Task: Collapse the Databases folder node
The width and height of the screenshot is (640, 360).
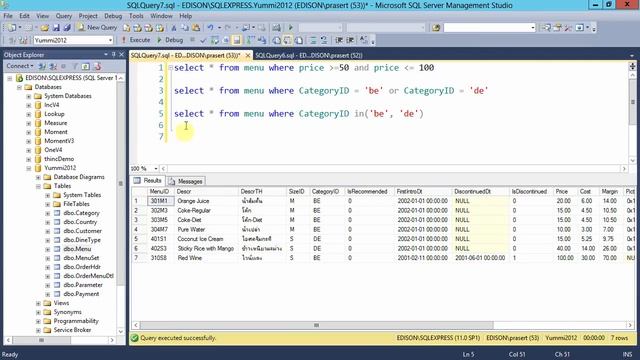Action: (x=19, y=87)
